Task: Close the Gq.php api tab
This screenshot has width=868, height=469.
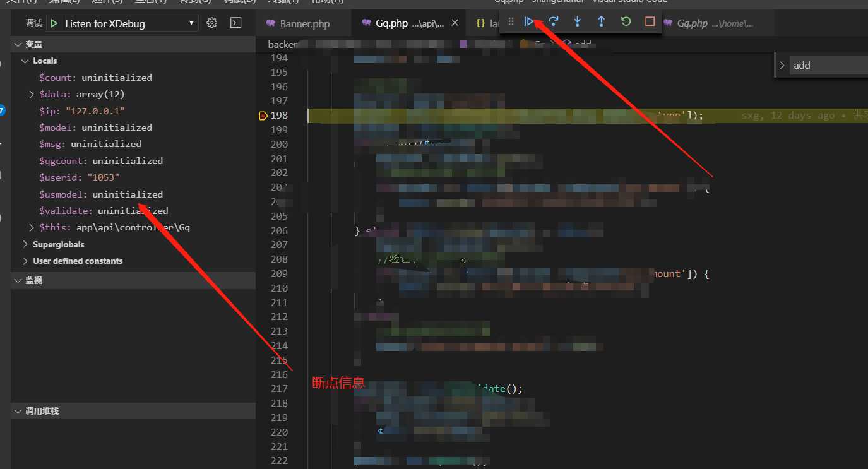Action: [456, 23]
